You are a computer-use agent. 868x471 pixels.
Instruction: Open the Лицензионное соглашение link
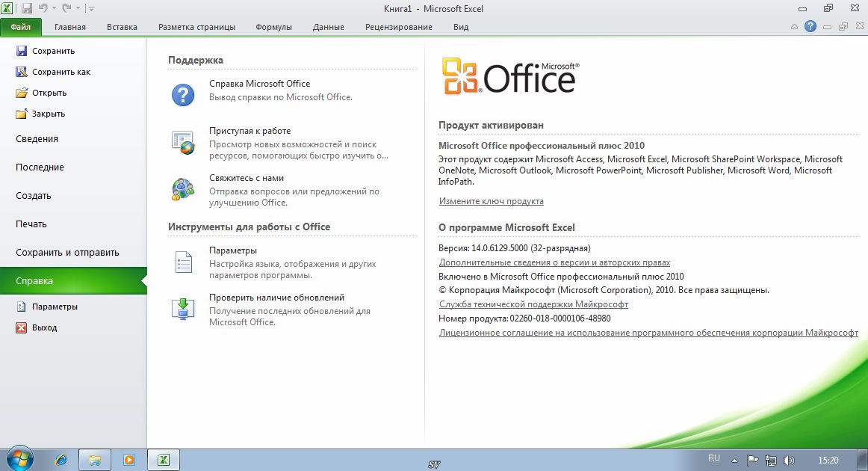(x=648, y=333)
